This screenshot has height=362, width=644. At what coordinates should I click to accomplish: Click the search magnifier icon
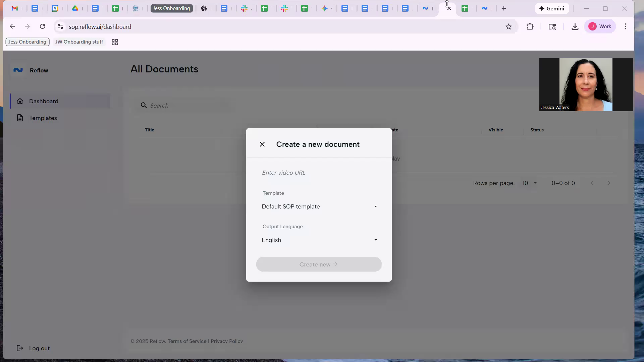[x=144, y=106]
